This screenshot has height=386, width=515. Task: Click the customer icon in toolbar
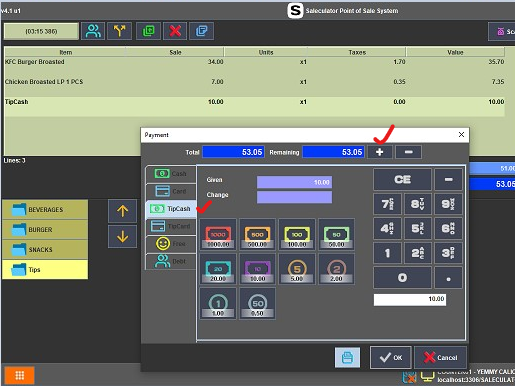(x=93, y=31)
